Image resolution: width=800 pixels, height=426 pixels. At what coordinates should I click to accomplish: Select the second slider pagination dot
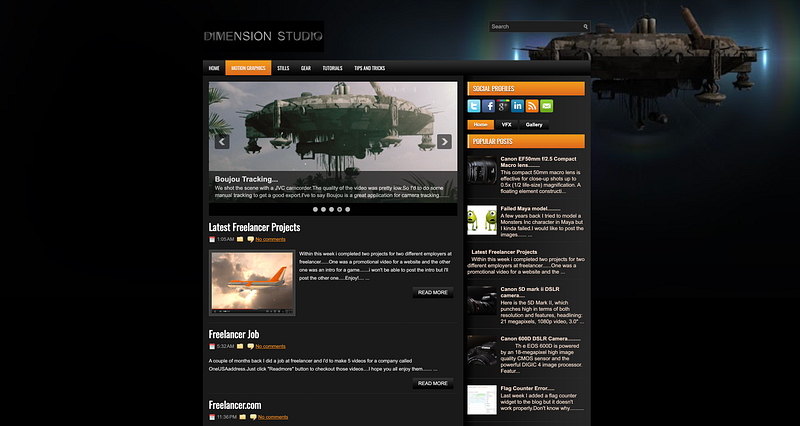coord(323,209)
